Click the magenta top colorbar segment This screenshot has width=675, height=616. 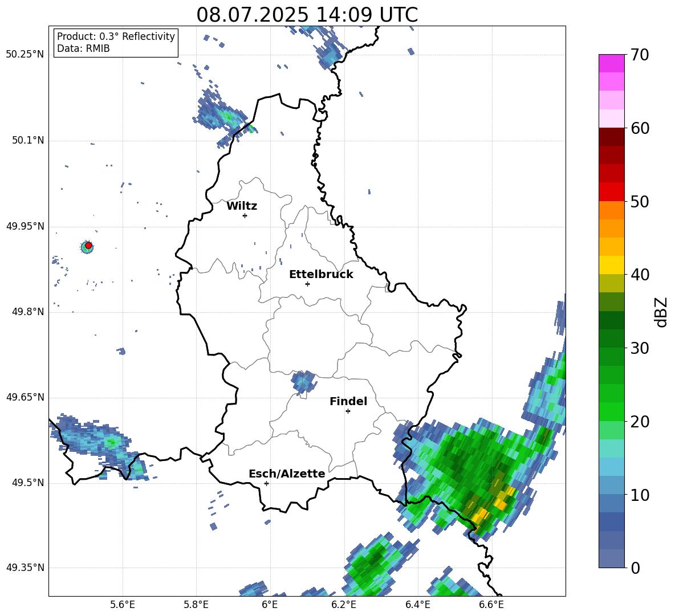point(611,63)
